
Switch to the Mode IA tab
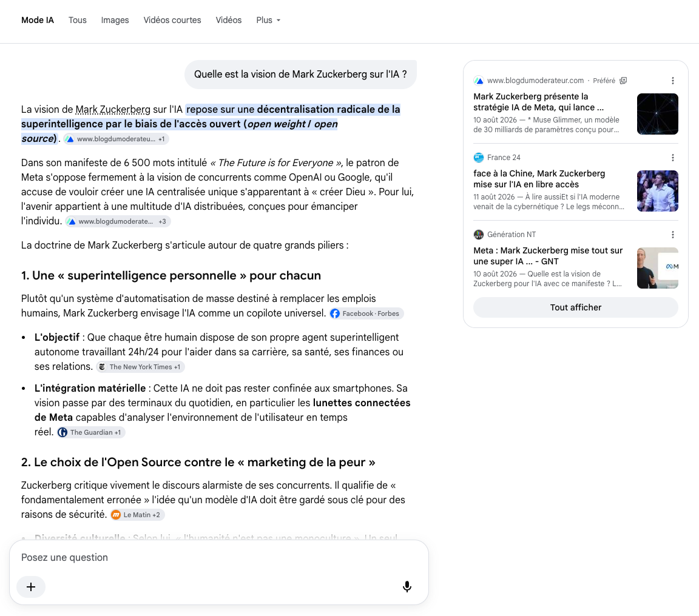[38, 20]
